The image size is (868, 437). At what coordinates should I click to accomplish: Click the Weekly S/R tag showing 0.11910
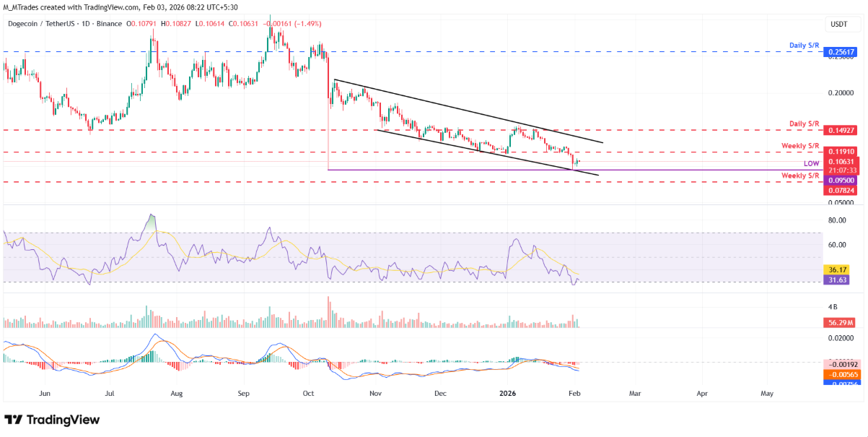pyautogui.click(x=840, y=152)
